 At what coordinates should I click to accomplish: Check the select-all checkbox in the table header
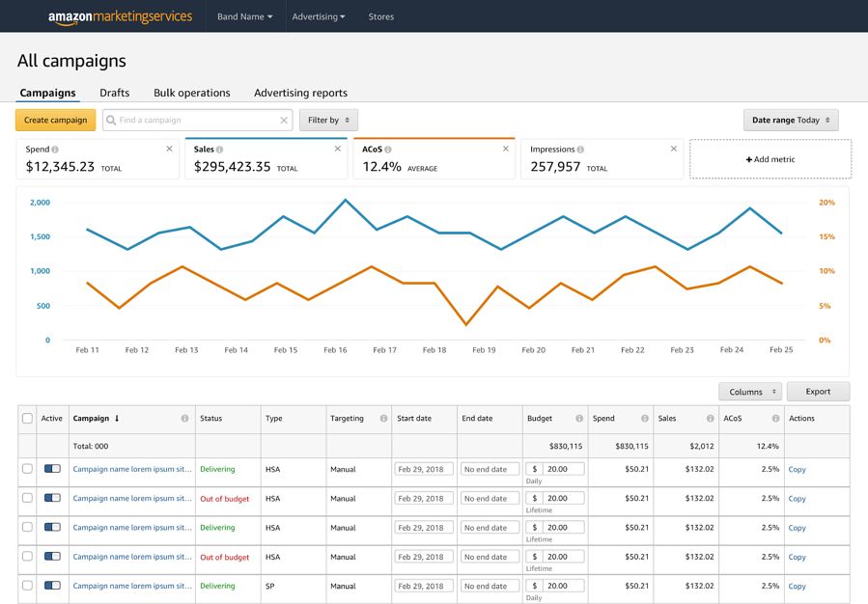pos(28,418)
